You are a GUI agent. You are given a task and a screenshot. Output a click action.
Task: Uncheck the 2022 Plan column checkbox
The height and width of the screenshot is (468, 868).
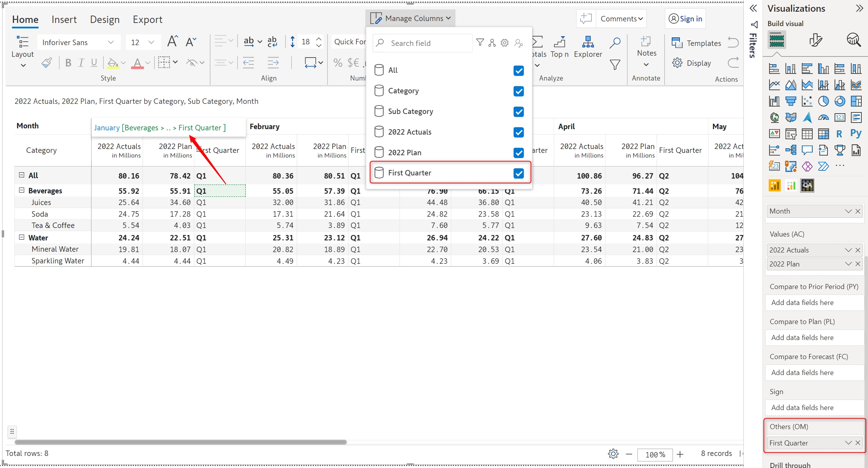click(x=518, y=152)
